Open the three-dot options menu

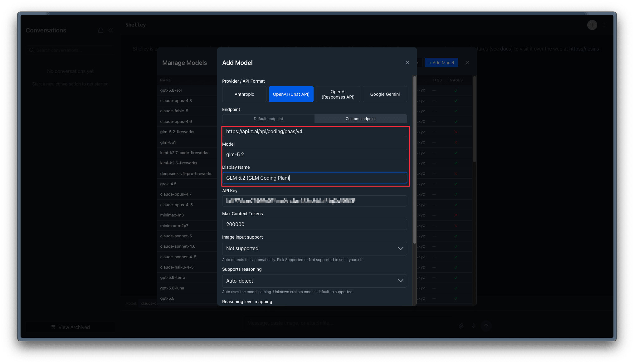(x=604, y=25)
